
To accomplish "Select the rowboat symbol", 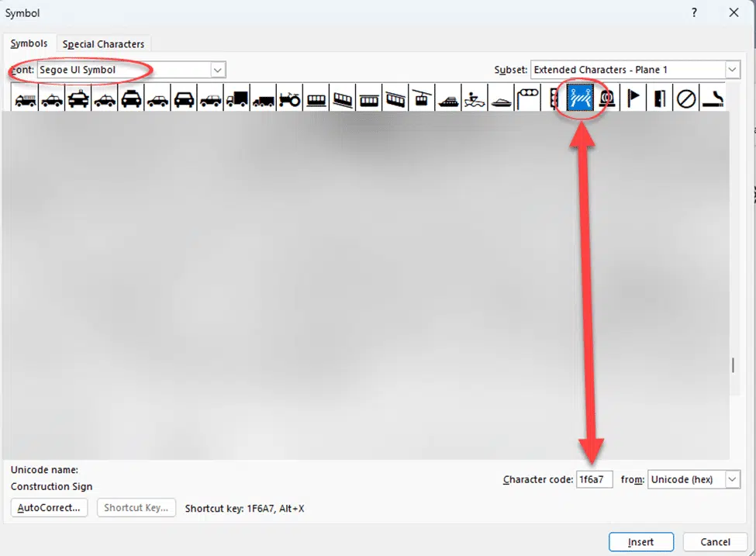I will (475, 98).
